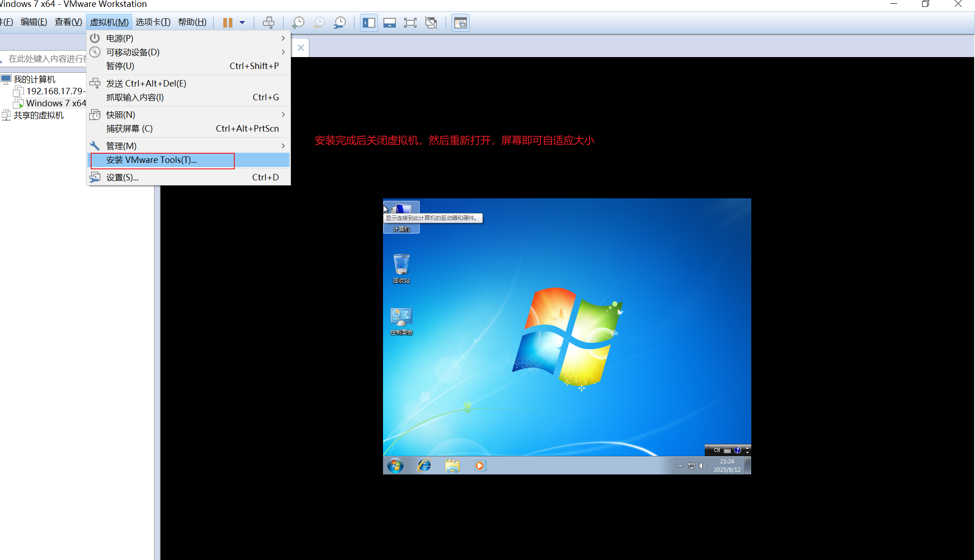Click the language bar keyboard icon
The image size is (975, 560).
[x=727, y=450]
